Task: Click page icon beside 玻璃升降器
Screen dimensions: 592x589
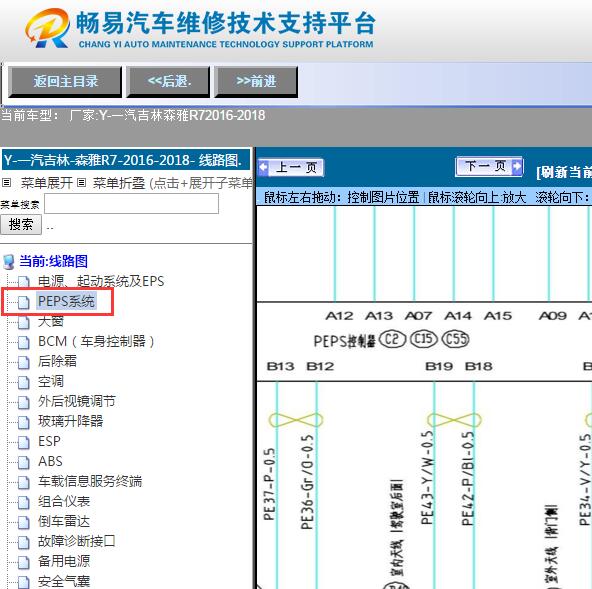Action: [23, 422]
